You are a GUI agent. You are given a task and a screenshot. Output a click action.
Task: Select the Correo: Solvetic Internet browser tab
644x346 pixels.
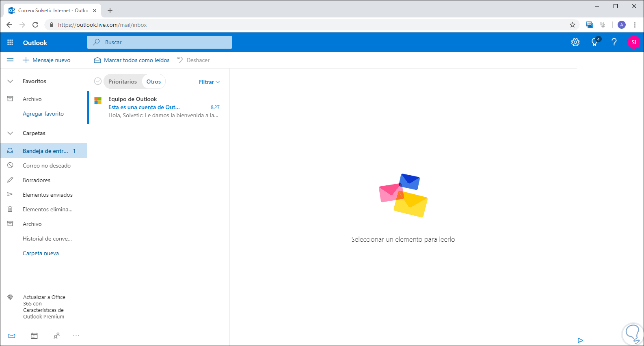(x=52, y=11)
